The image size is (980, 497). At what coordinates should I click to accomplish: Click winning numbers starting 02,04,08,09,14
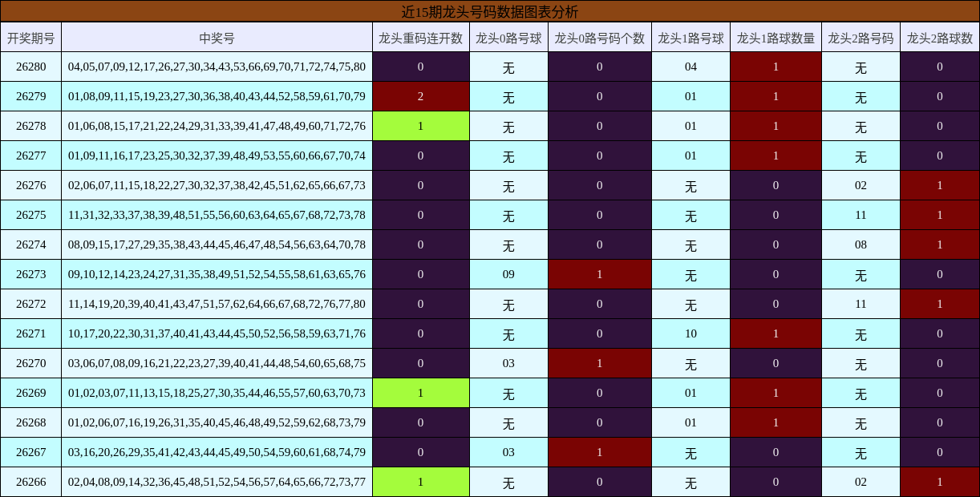(217, 482)
